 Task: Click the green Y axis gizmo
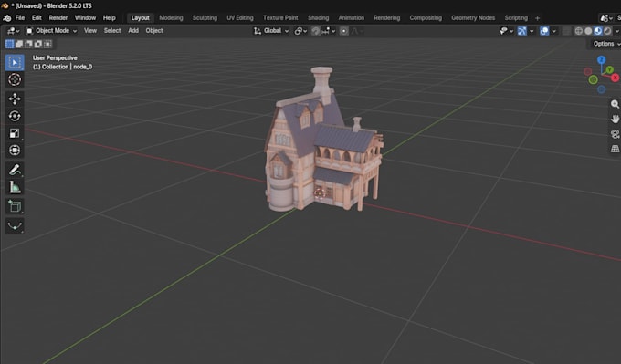point(609,69)
